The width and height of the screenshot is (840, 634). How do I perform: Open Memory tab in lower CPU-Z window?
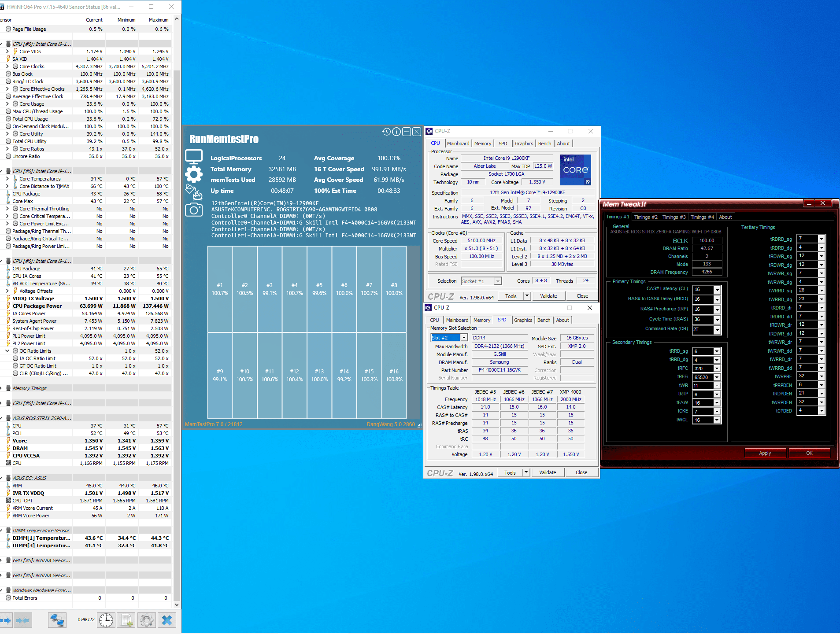point(482,320)
